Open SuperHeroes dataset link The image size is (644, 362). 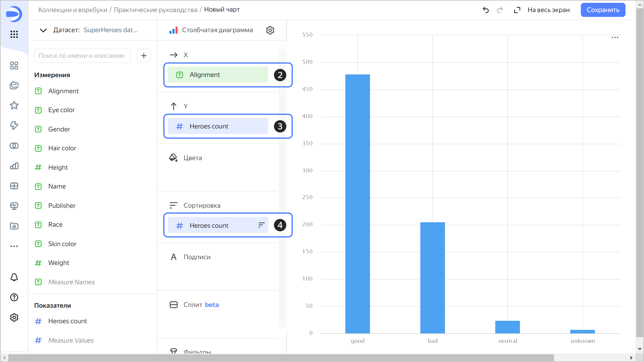(110, 30)
